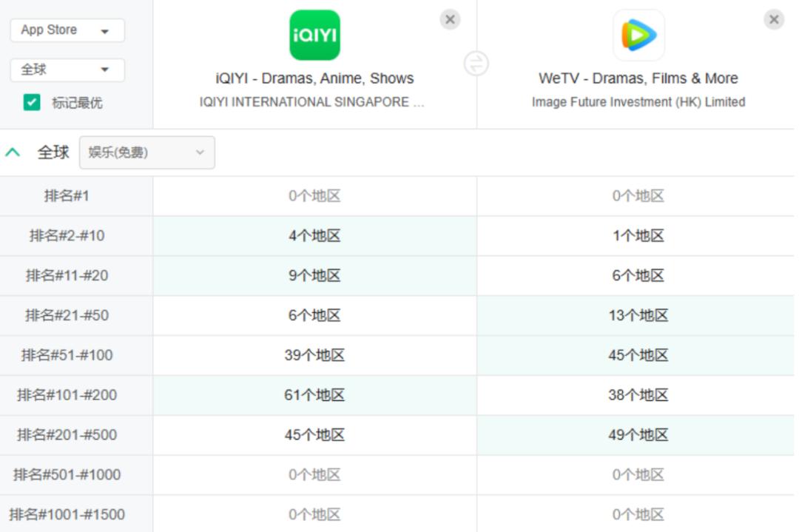Click iQIYI's 9个地区 in 排名#11-#20 row
The height and width of the screenshot is (532, 799).
(x=314, y=275)
